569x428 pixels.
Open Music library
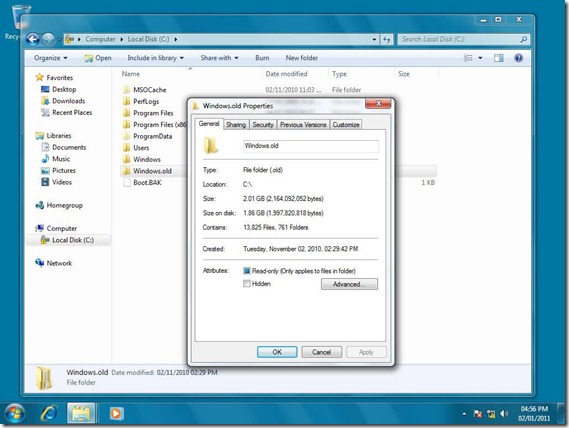tap(55, 159)
